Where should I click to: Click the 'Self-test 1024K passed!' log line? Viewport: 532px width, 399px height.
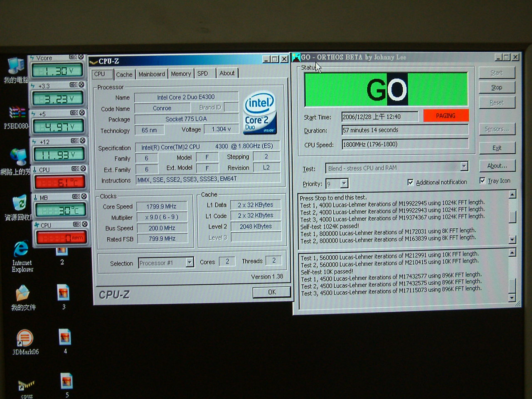(330, 227)
